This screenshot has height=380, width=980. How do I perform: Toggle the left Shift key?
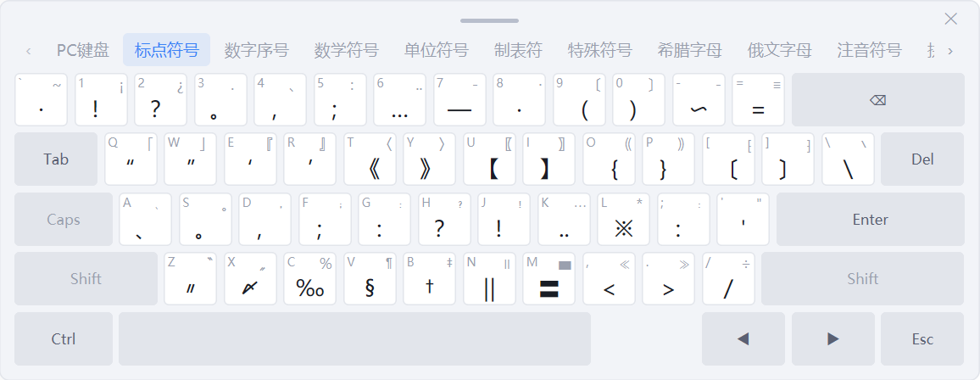point(86,279)
